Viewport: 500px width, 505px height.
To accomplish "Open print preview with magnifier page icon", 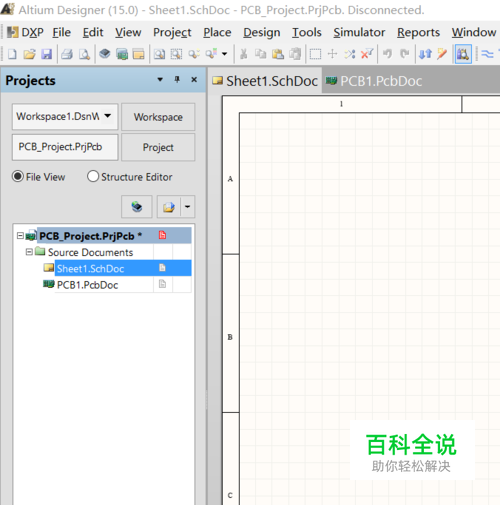I will click(x=84, y=54).
